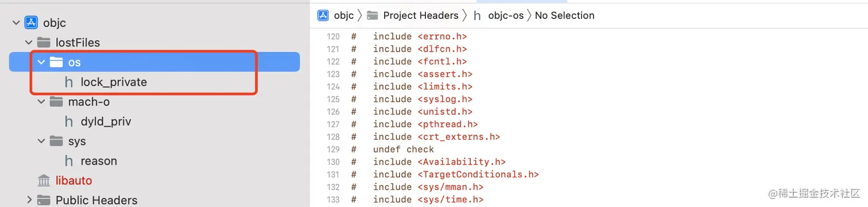Collapse the os folder chevron

click(x=41, y=62)
